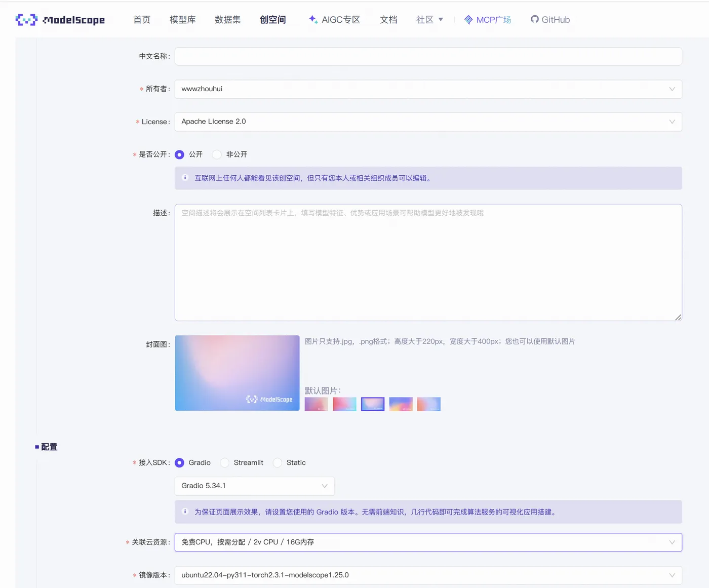The height and width of the screenshot is (588, 709).
Task: Select the Gradio SDK radio button
Action: coord(179,463)
